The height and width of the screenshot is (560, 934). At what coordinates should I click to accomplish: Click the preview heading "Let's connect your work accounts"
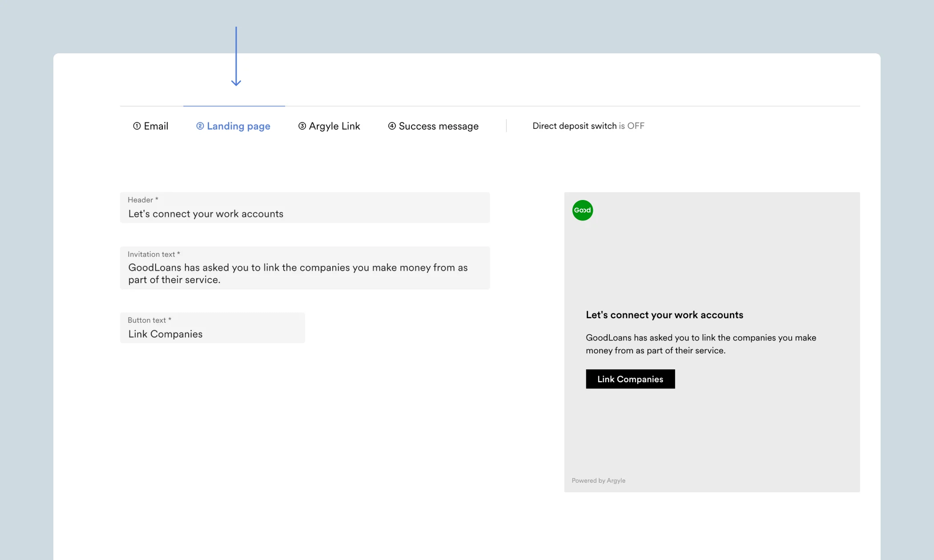pyautogui.click(x=664, y=315)
